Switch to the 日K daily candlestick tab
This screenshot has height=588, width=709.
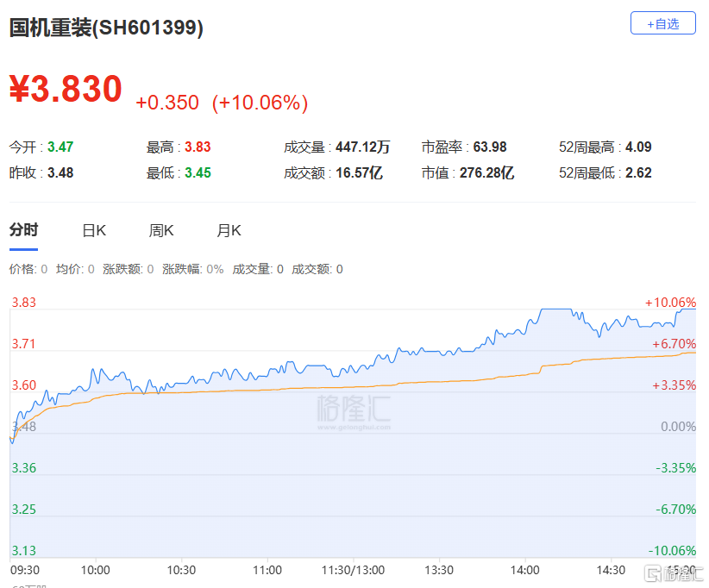click(x=93, y=230)
